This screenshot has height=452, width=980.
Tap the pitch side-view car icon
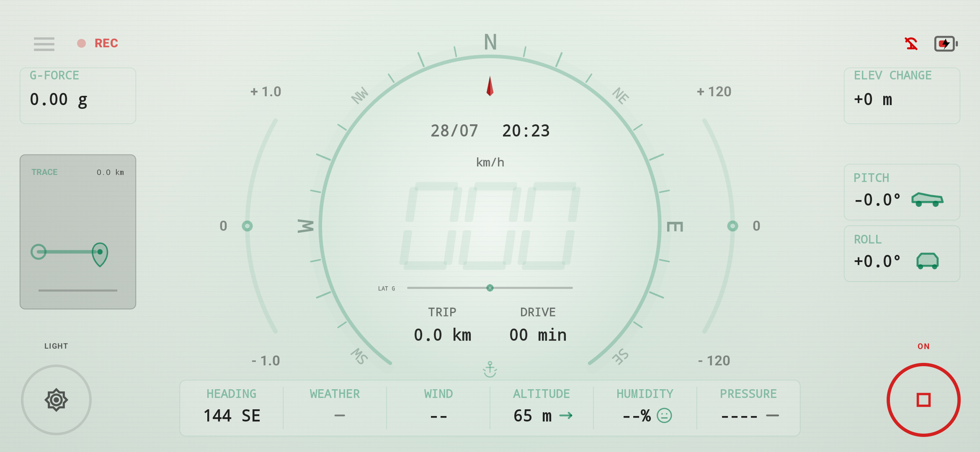point(927,200)
